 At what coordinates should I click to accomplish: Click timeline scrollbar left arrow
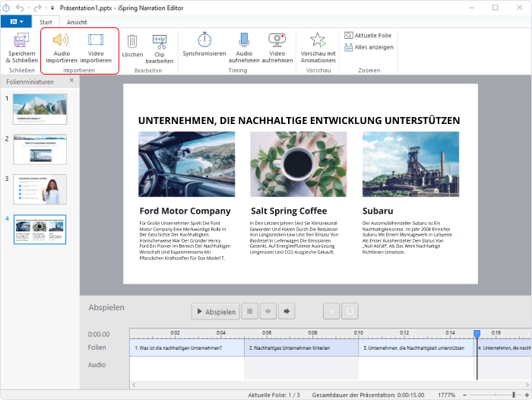tap(134, 385)
